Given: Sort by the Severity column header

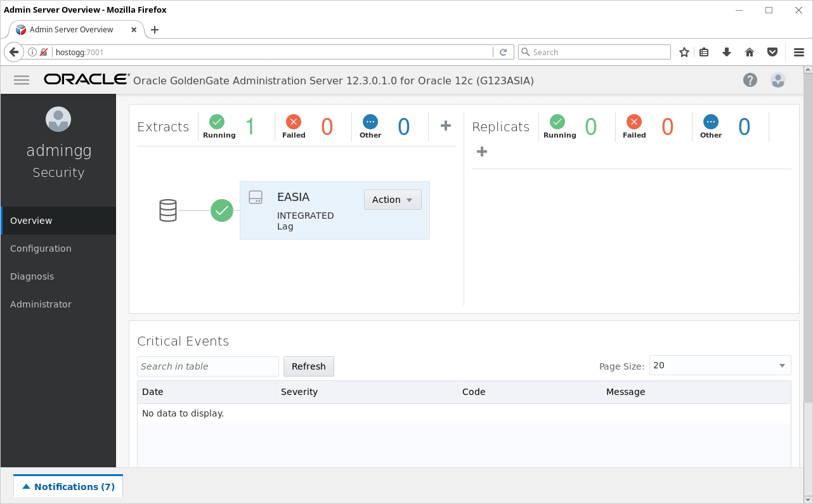Looking at the screenshot, I should point(367,392).
